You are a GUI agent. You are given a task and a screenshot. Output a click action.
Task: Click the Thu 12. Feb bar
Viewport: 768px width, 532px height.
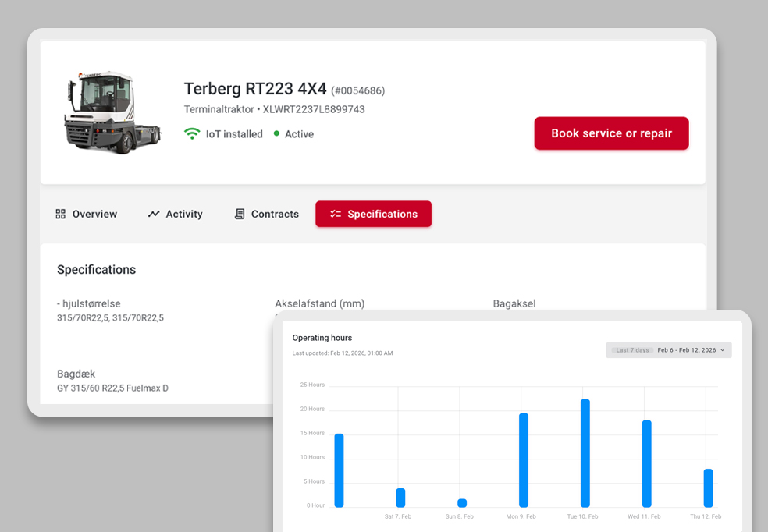tap(708, 488)
